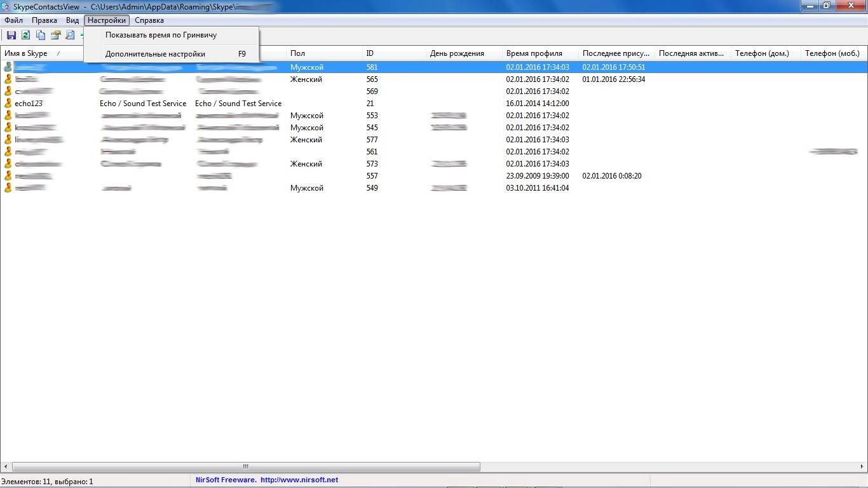868x488 pixels.
Task: Sort by ID column header
Action: point(394,53)
